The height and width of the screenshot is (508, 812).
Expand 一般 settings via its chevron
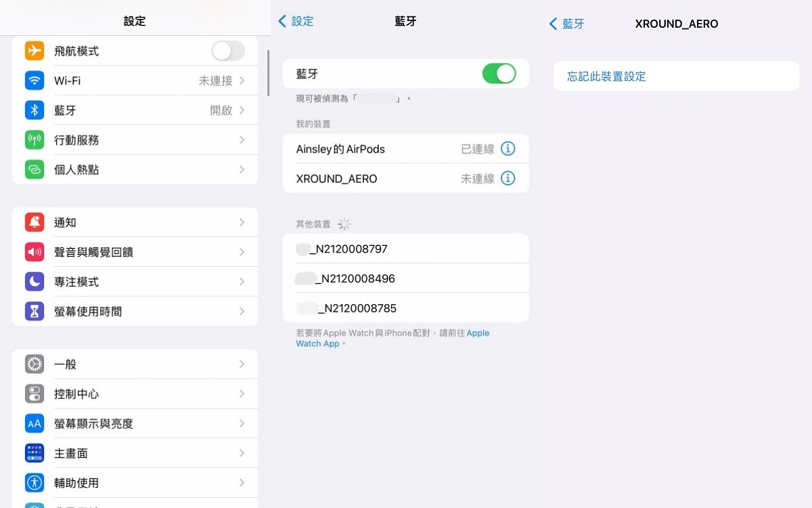tap(242, 364)
